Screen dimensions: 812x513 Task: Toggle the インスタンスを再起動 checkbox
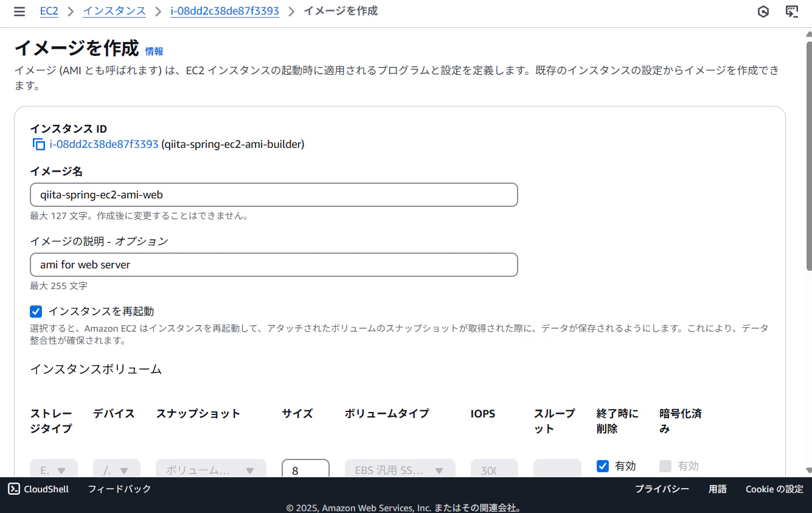[36, 312]
